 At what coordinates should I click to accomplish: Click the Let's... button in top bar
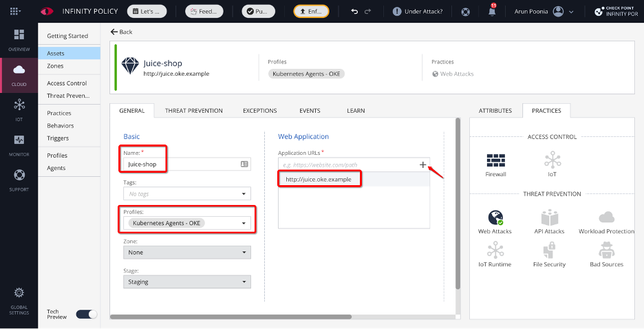(147, 12)
